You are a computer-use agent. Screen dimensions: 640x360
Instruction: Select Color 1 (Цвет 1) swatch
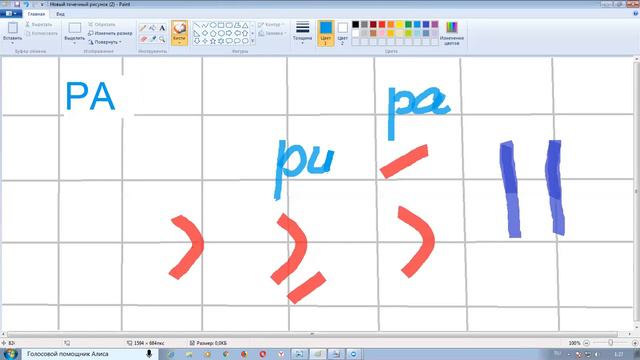[x=325, y=33]
